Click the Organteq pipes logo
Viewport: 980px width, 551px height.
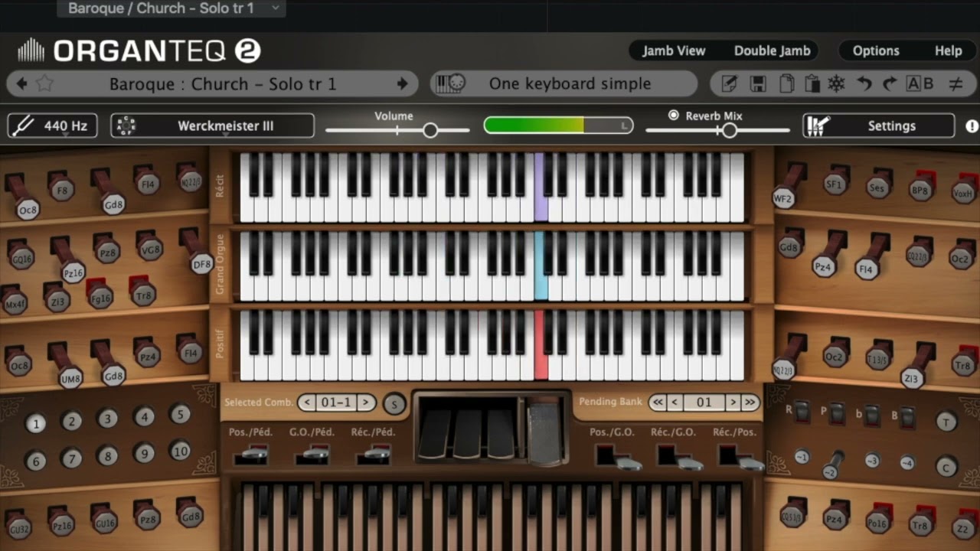[x=31, y=51]
